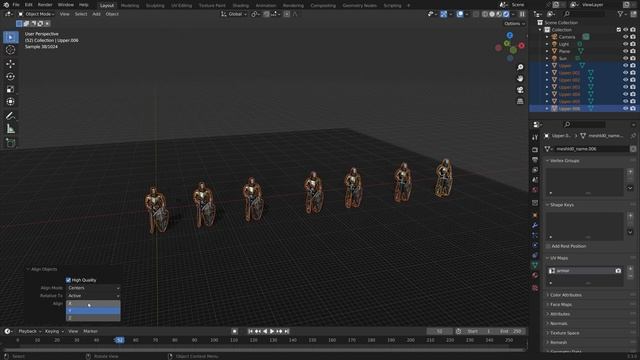This screenshot has height=360, width=640.
Task: Toggle camera view icon in viewport
Action: click(520, 90)
